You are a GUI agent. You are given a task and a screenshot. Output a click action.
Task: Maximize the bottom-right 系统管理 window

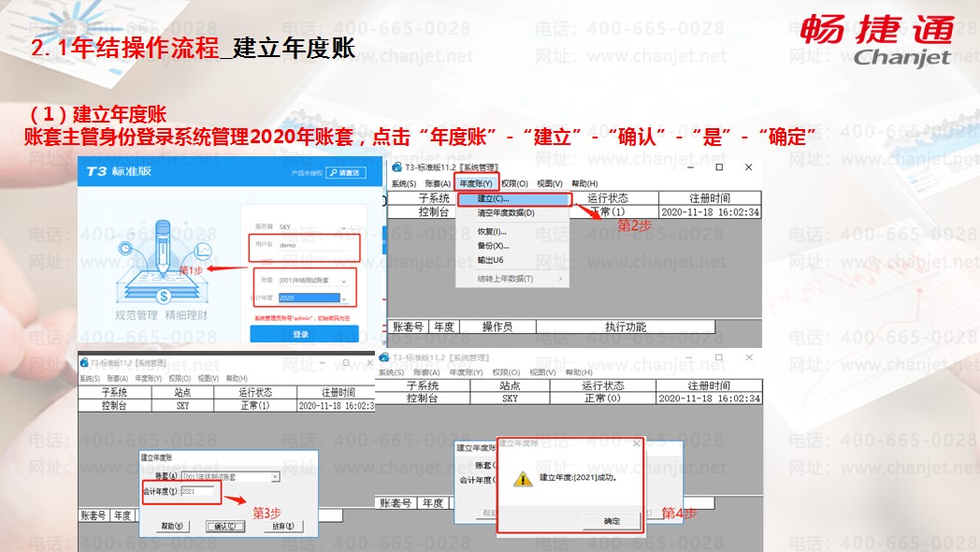(719, 357)
